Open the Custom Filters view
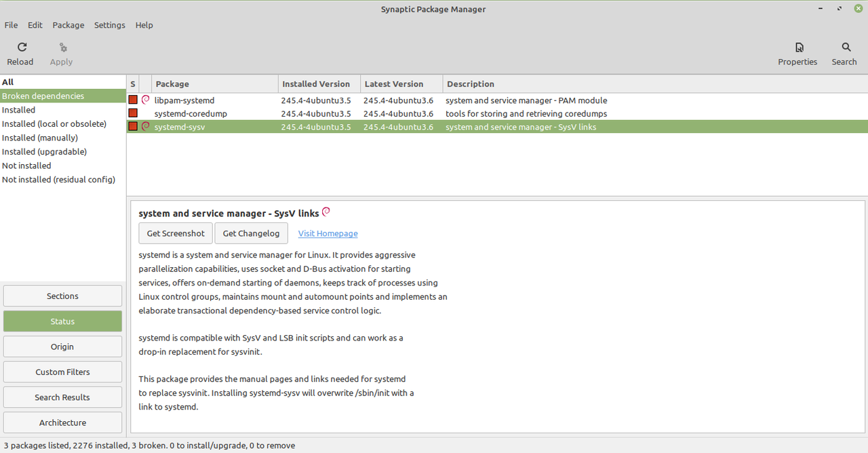 [62, 372]
